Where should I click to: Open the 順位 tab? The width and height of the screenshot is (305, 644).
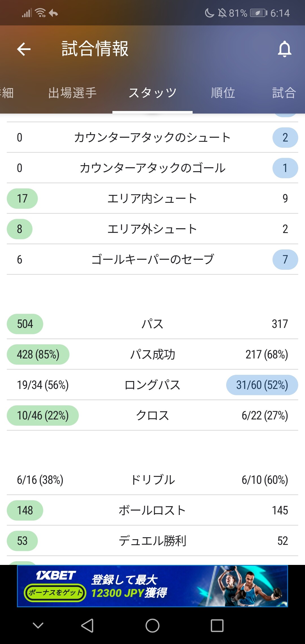[223, 93]
